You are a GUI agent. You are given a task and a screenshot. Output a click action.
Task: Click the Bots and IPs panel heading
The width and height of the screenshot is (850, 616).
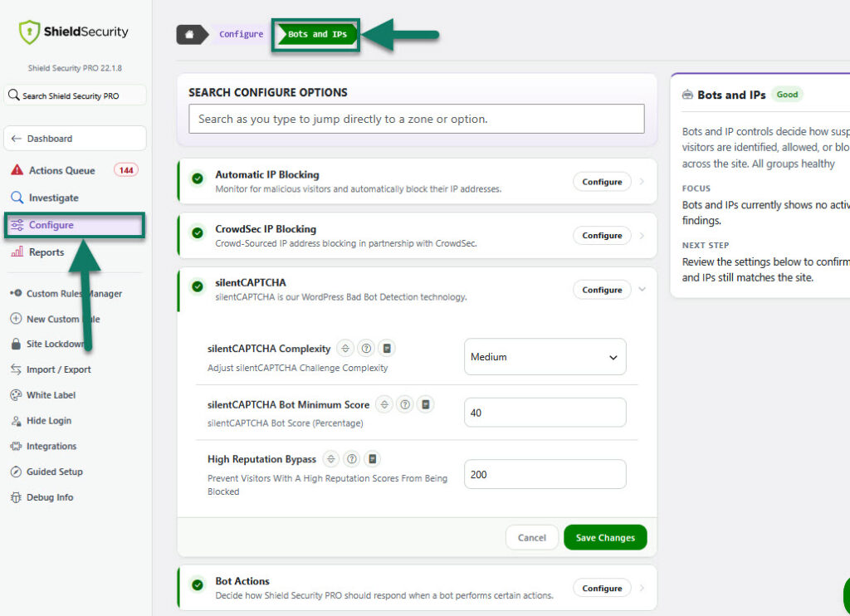pos(731,95)
